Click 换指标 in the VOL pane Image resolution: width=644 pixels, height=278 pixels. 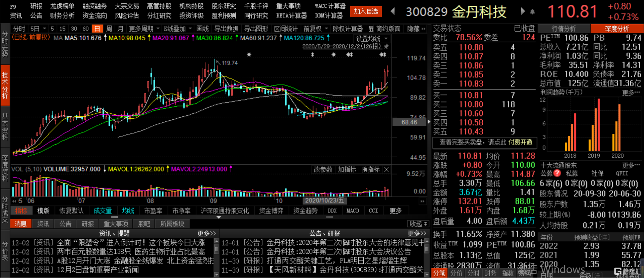370,169
